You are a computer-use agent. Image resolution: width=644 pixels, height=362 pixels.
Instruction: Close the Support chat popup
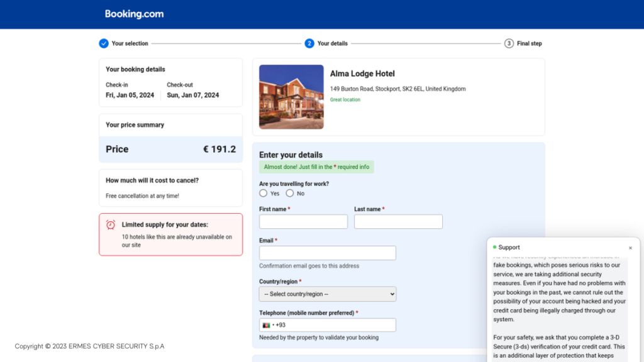point(630,248)
